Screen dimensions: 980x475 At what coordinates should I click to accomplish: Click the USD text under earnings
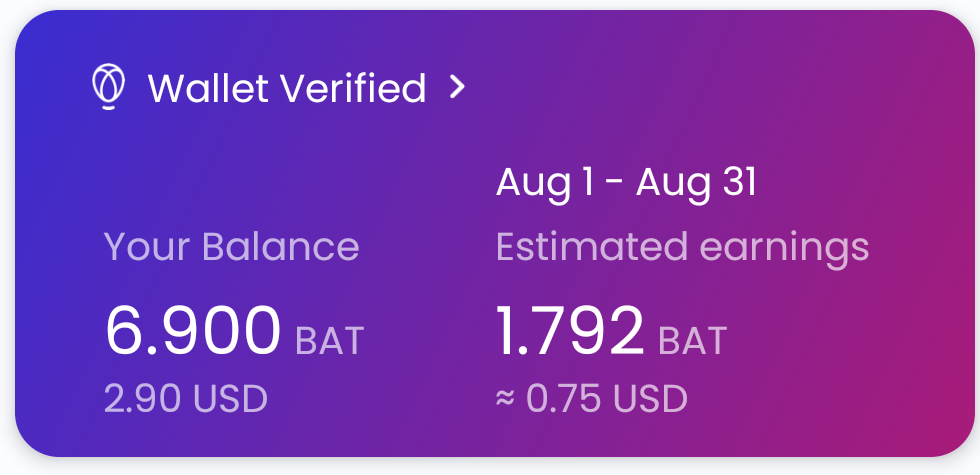point(651,398)
